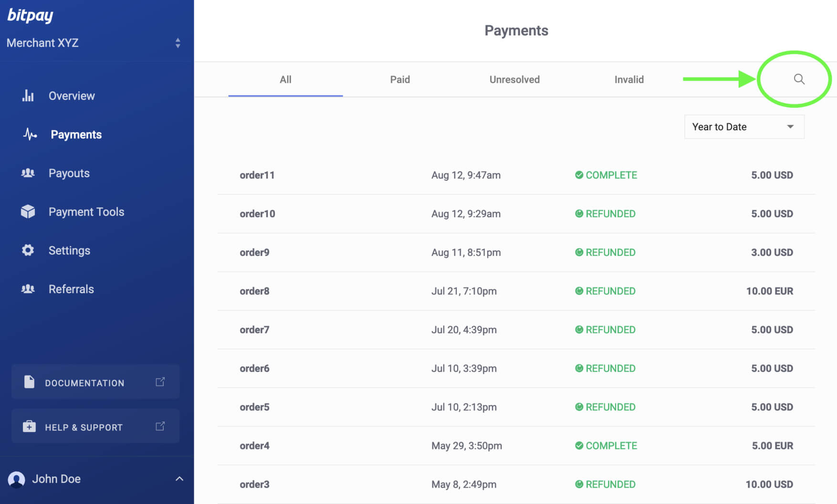Go to Overview in sidebar
Image resolution: width=837 pixels, height=504 pixels.
(72, 96)
